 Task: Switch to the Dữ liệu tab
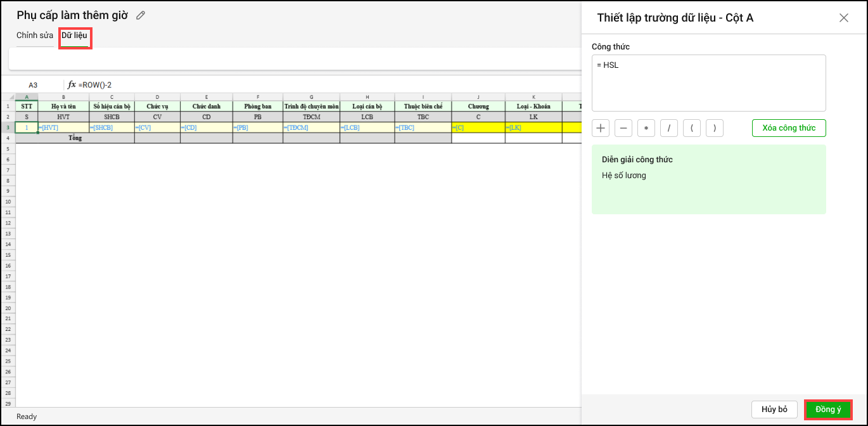click(x=74, y=35)
